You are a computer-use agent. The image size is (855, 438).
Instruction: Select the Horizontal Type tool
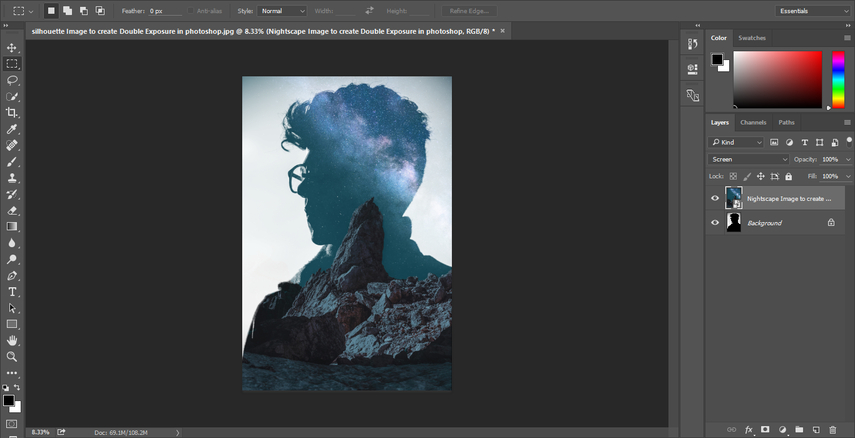pos(11,292)
